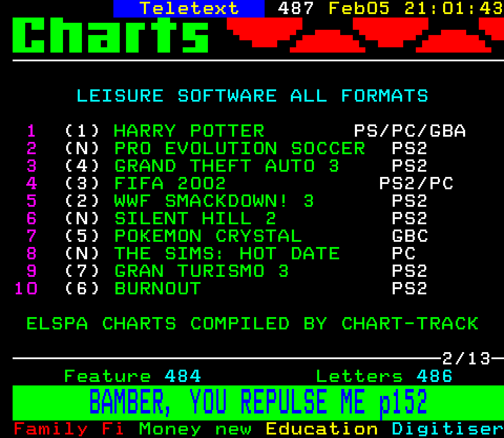Viewport: 504px width, 438px height.
Task: Click the 2/13 subpage indicator
Action: (x=467, y=359)
